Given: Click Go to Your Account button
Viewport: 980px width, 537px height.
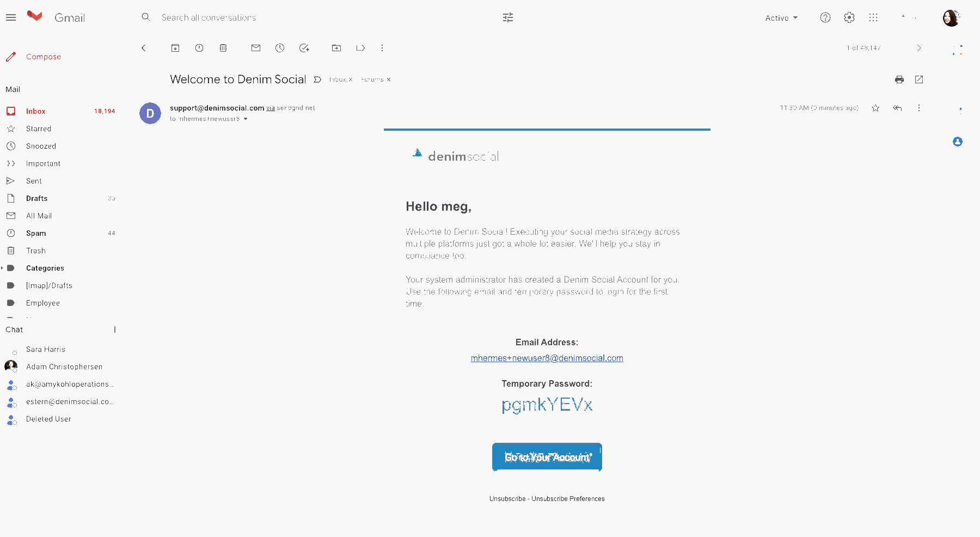Looking at the screenshot, I should coord(547,457).
